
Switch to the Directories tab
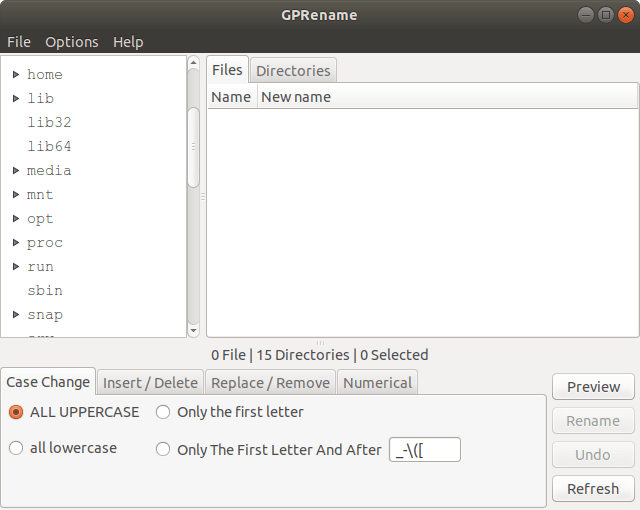293,71
